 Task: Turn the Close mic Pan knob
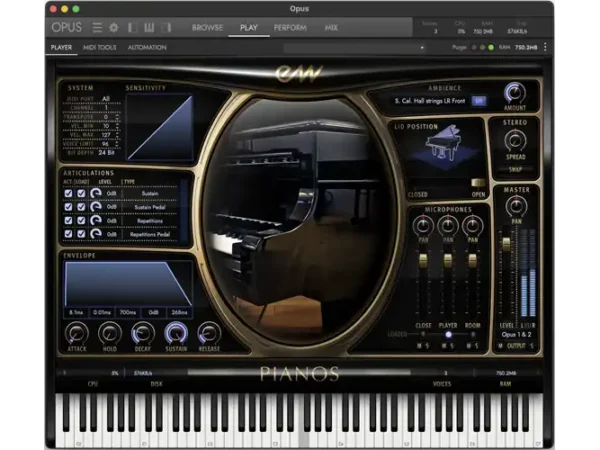423,226
